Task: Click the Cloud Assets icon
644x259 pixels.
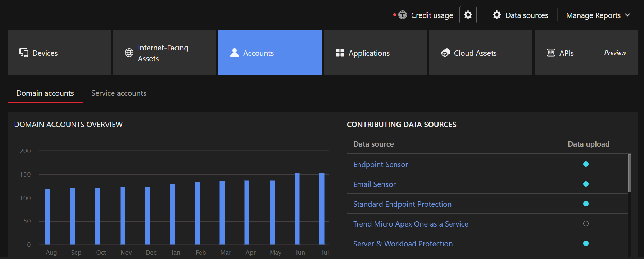Action: pyautogui.click(x=445, y=53)
